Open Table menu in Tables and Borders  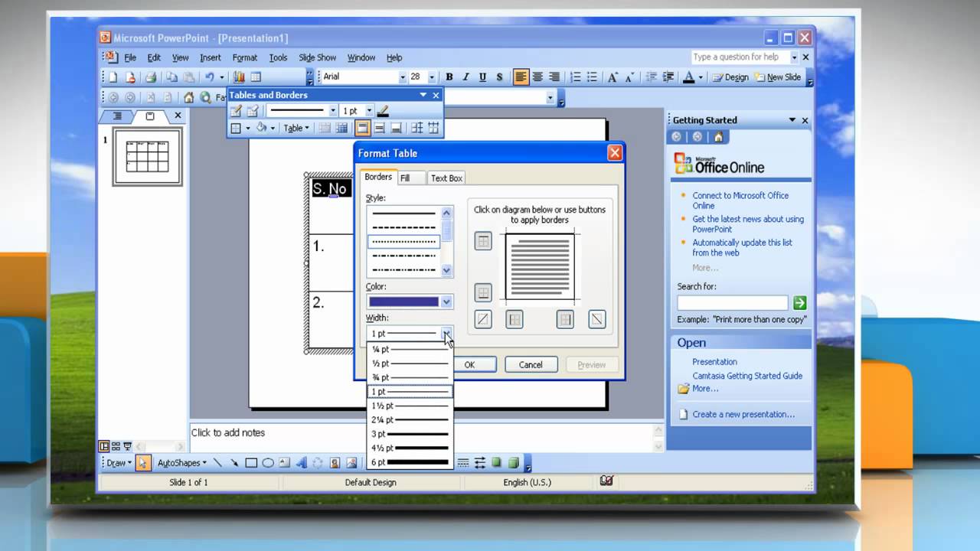point(296,129)
